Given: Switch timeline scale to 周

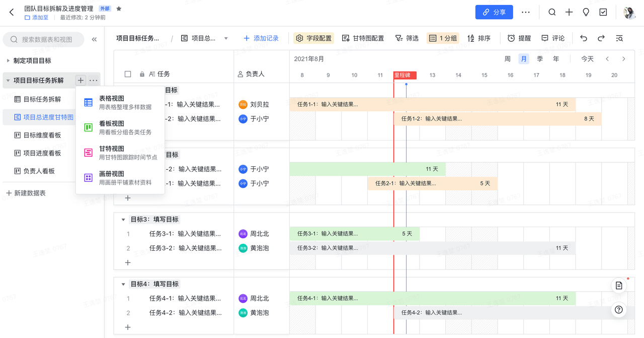Looking at the screenshot, I should tap(508, 59).
